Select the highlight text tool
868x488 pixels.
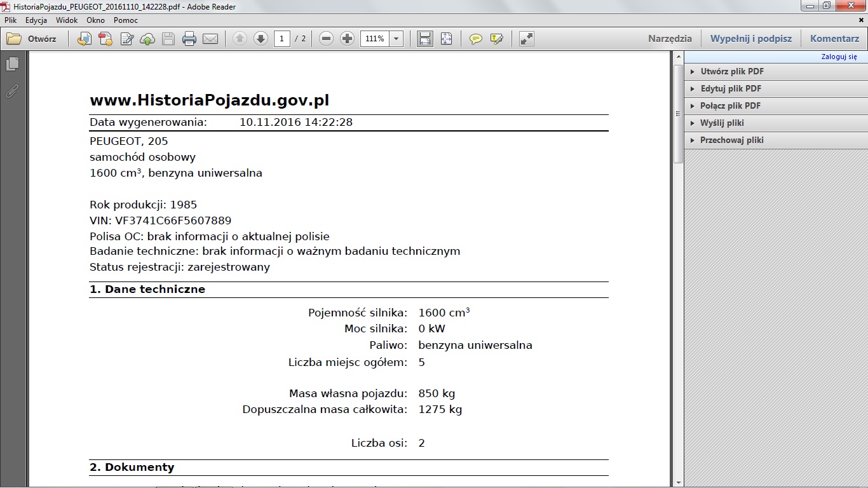click(x=497, y=39)
